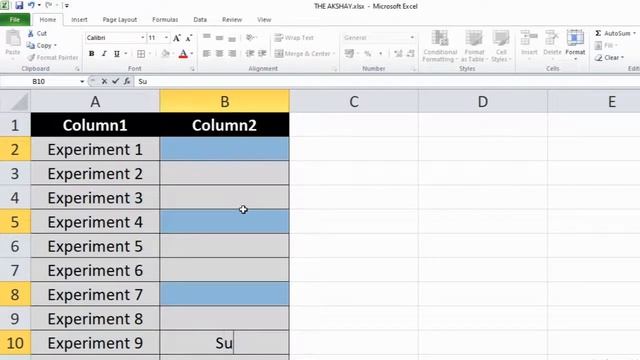Apply cell borders with the borders icon
Viewport: 640px width, 360px height.
point(141,53)
